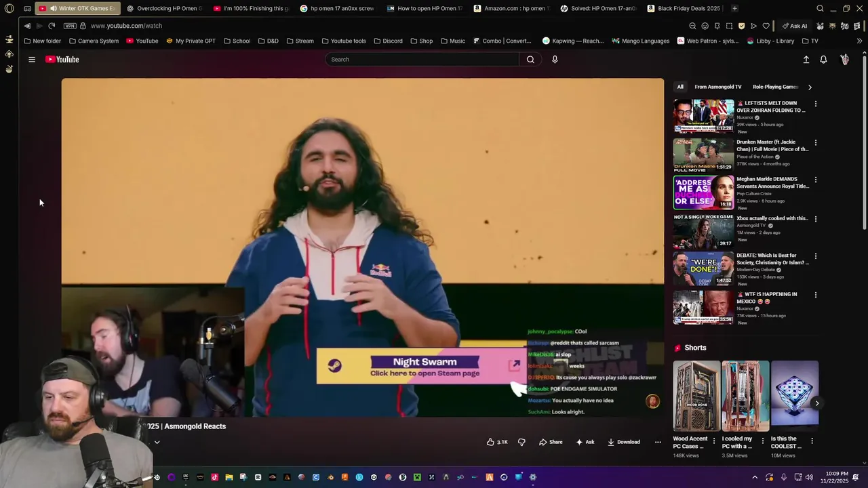Select the All filter chip
Viewport: 868px width, 488px height.
(x=680, y=87)
